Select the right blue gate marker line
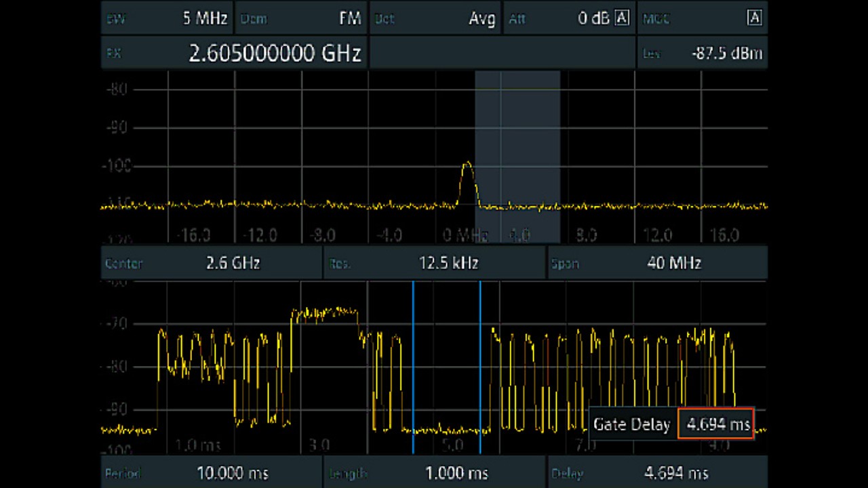The width and height of the screenshot is (868, 488). pos(480,367)
